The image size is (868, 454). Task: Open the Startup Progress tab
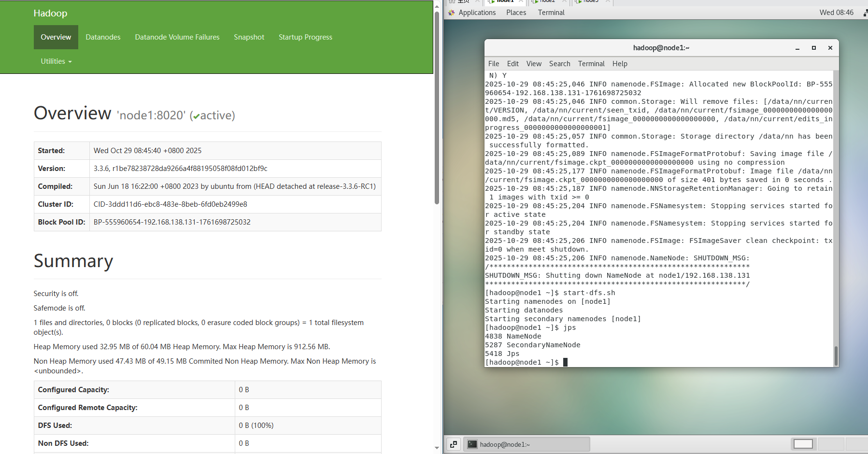[x=305, y=37]
